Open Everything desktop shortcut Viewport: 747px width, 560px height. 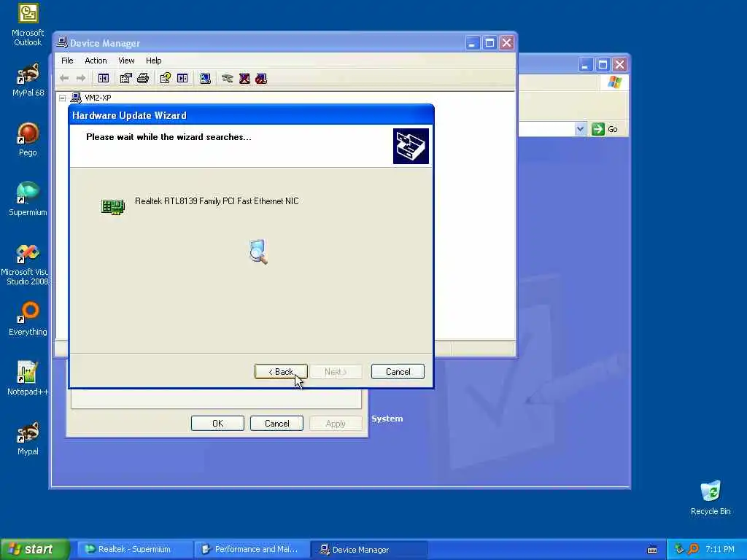(28, 319)
